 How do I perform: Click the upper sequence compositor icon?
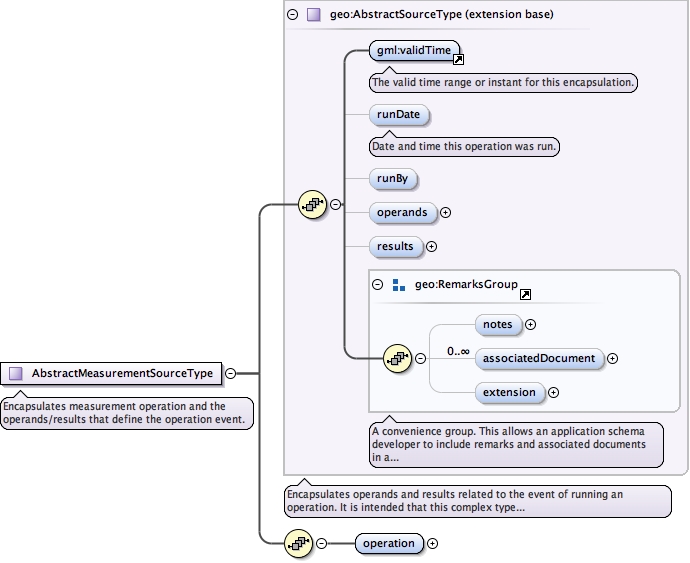click(314, 205)
